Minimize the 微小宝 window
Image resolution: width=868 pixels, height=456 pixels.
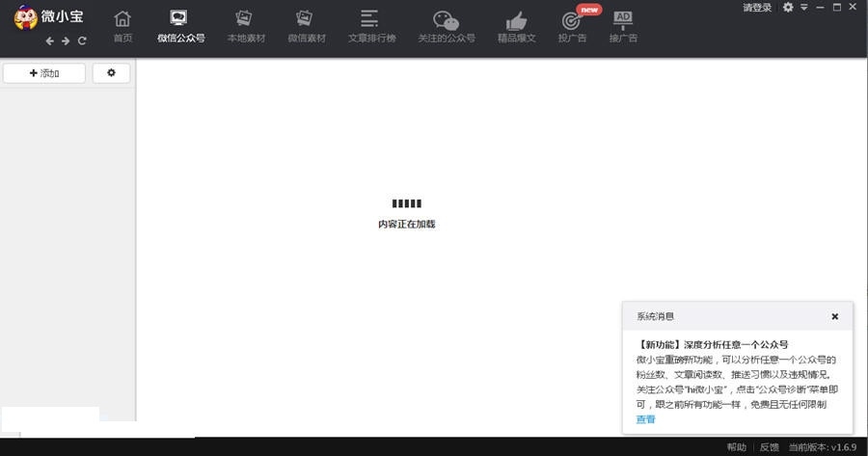(x=820, y=7)
